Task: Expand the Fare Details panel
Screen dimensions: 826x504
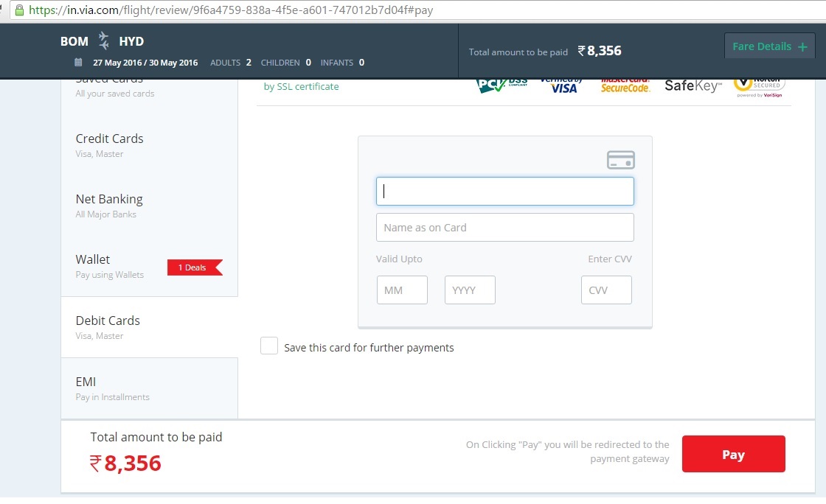Action: [769, 46]
